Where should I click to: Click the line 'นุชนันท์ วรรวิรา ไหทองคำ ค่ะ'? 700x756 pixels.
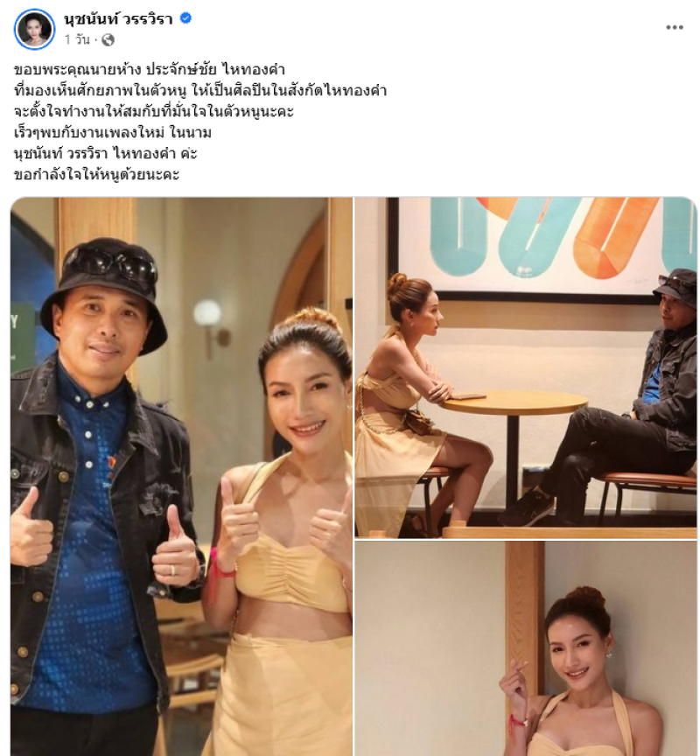point(106,153)
